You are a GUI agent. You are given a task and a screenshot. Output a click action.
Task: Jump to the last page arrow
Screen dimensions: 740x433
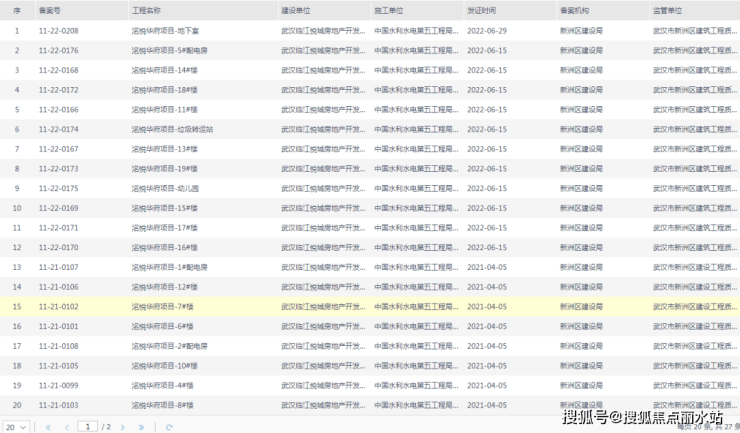point(141,427)
